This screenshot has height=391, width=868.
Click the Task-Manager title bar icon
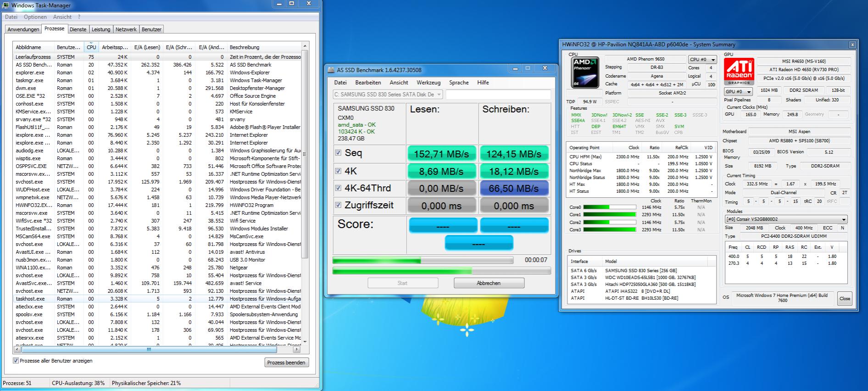[6, 5]
